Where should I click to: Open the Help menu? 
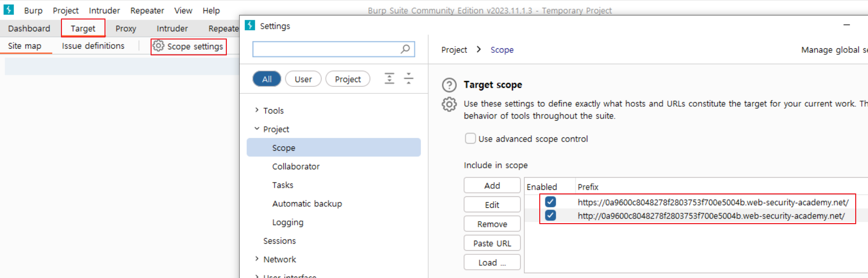[x=211, y=10]
